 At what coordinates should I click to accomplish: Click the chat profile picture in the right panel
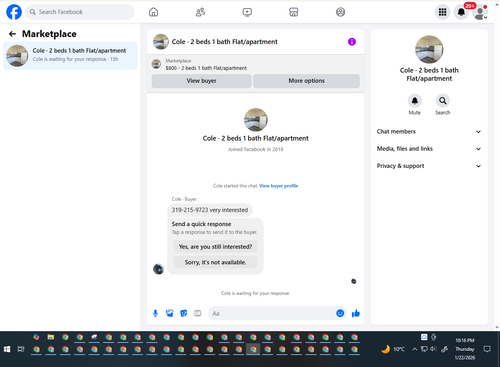tap(429, 49)
